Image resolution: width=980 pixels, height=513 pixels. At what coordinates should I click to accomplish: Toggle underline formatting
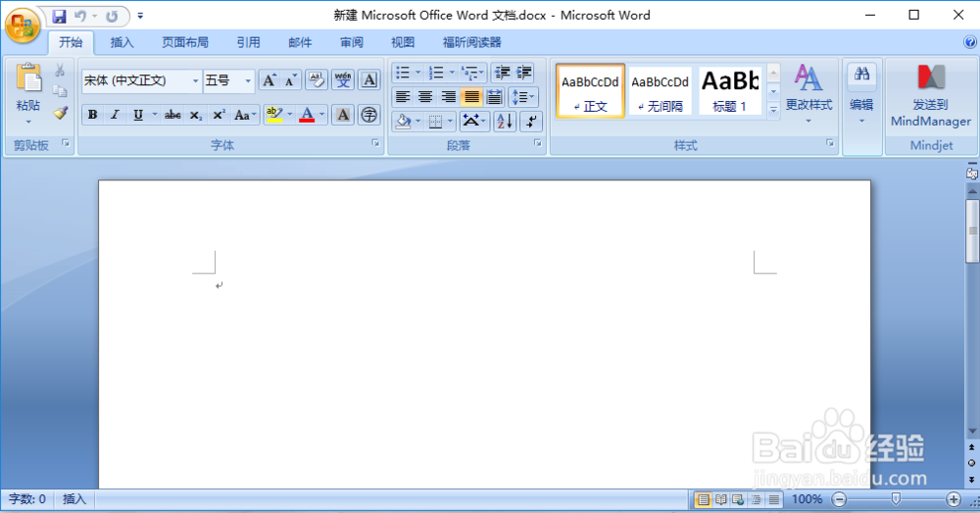coord(138,115)
